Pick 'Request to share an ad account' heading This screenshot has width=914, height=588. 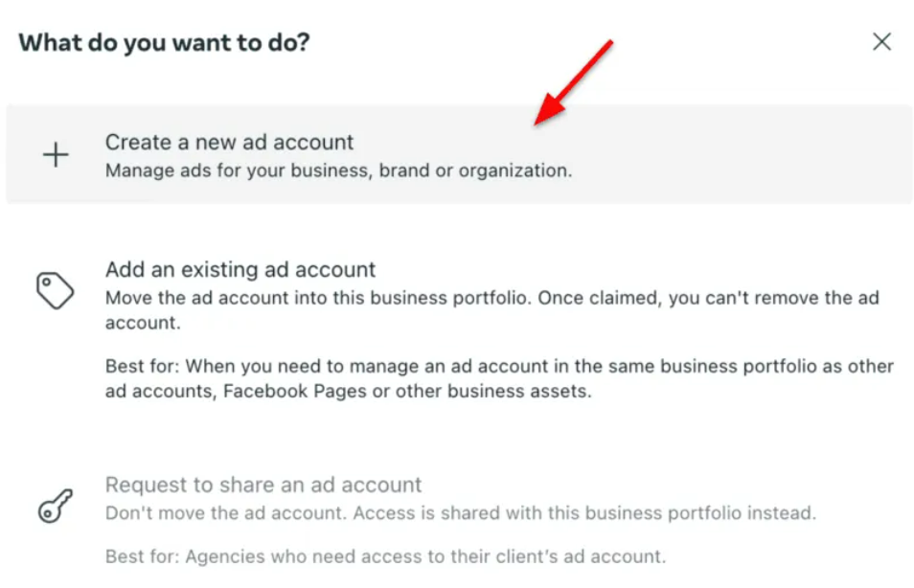[263, 485]
